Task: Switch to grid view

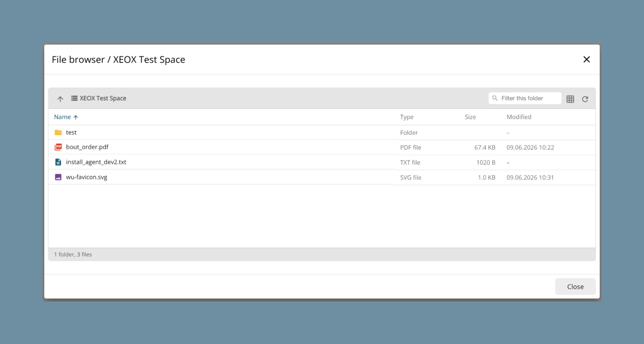Action: (570, 99)
